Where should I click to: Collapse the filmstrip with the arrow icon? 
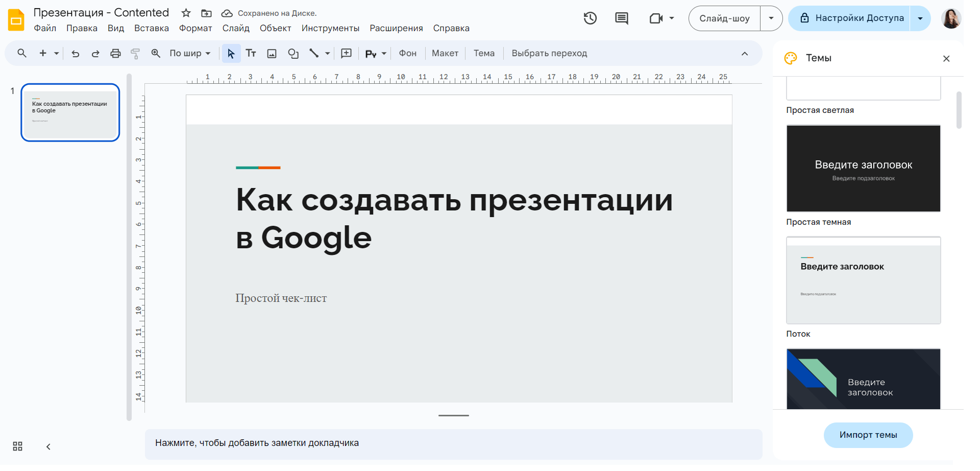click(48, 446)
